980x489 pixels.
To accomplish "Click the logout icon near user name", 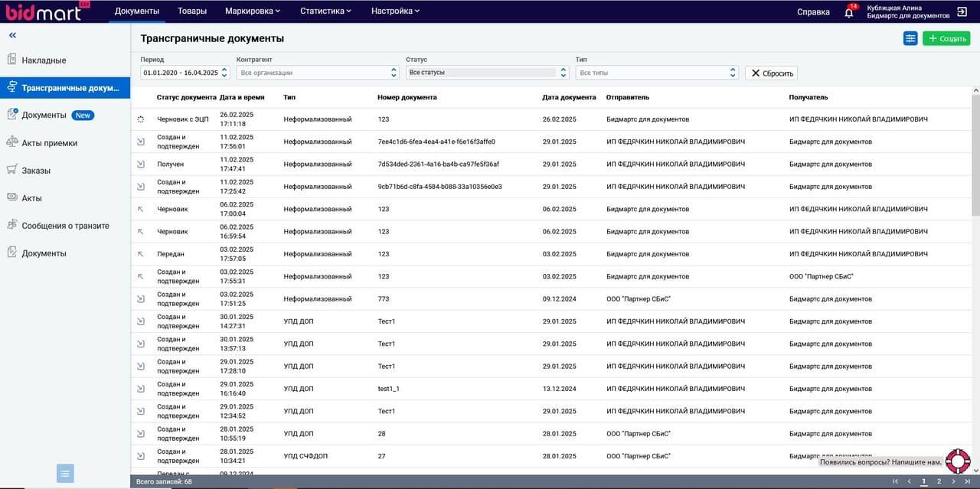I will pyautogui.click(x=962, y=11).
